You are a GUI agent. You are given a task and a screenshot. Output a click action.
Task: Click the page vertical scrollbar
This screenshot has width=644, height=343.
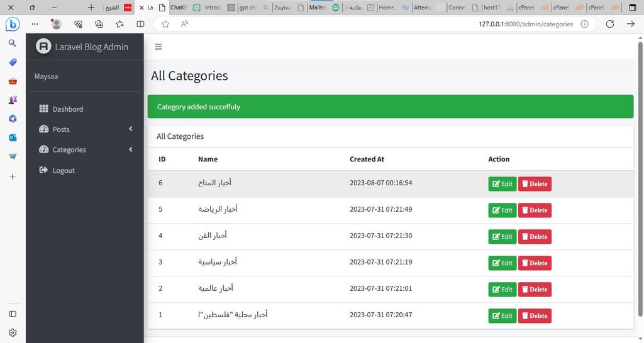(640, 178)
